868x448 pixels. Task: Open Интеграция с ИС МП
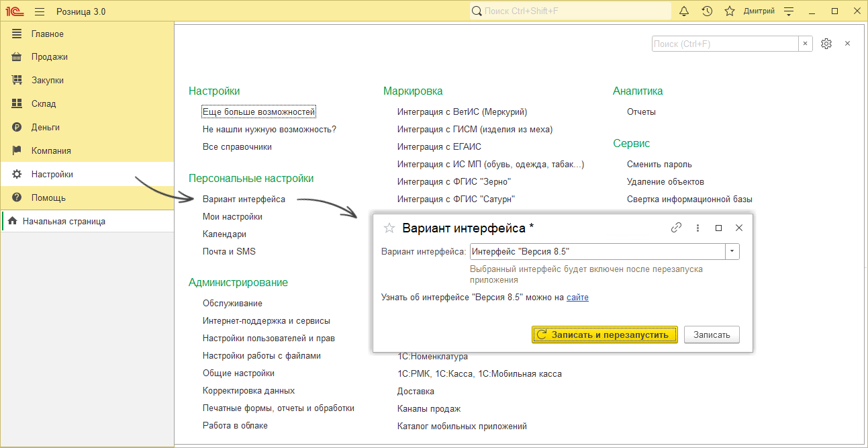pos(491,165)
